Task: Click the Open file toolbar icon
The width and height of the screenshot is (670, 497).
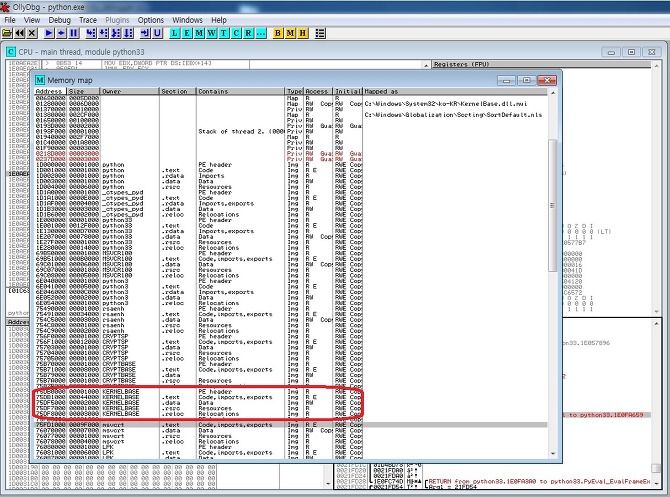Action: click(7, 33)
